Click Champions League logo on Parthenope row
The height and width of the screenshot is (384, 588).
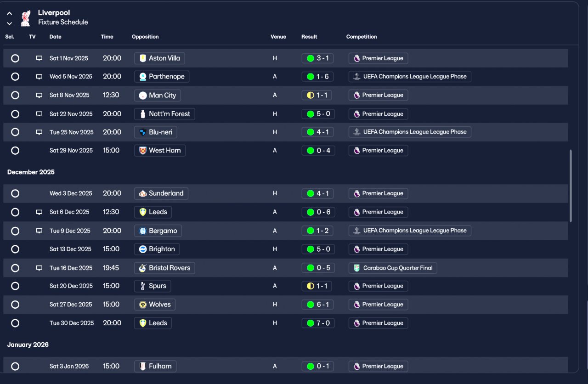357,77
